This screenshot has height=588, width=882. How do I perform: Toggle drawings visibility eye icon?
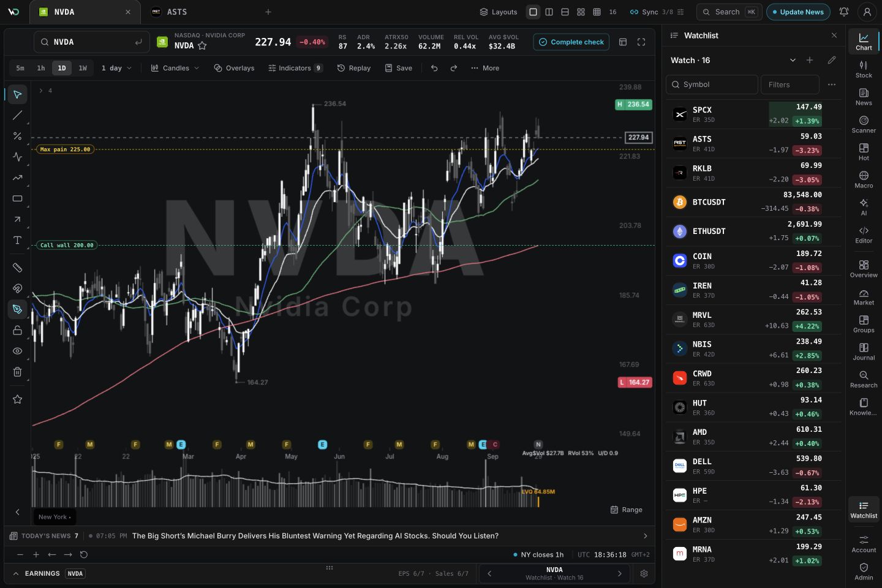17,351
